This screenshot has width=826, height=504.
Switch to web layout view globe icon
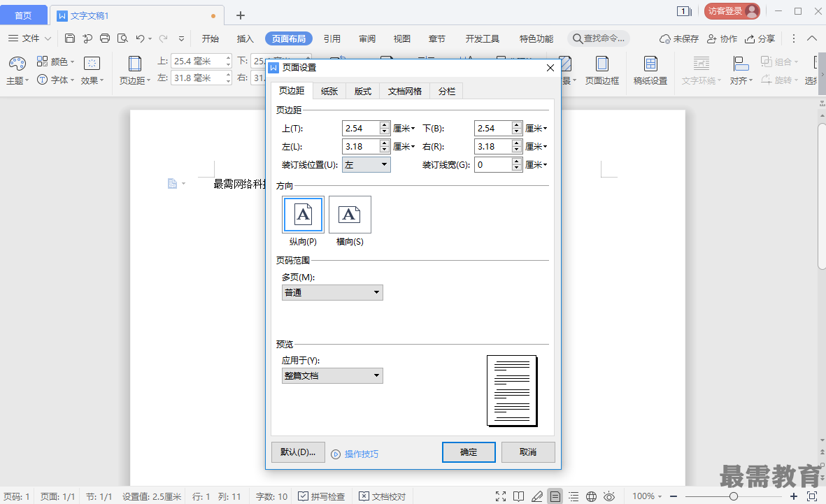click(592, 496)
